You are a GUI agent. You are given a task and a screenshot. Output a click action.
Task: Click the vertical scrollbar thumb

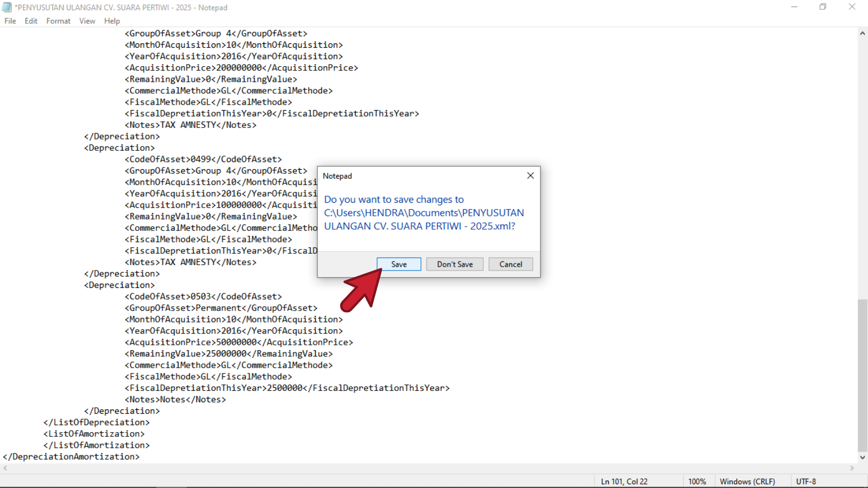[862, 374]
